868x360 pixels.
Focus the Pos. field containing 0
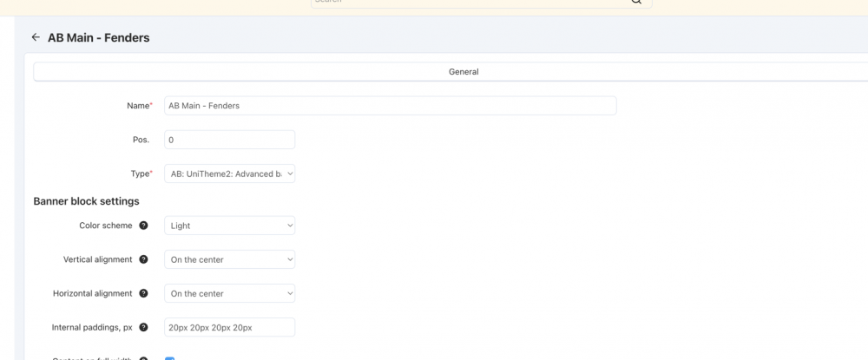click(229, 140)
